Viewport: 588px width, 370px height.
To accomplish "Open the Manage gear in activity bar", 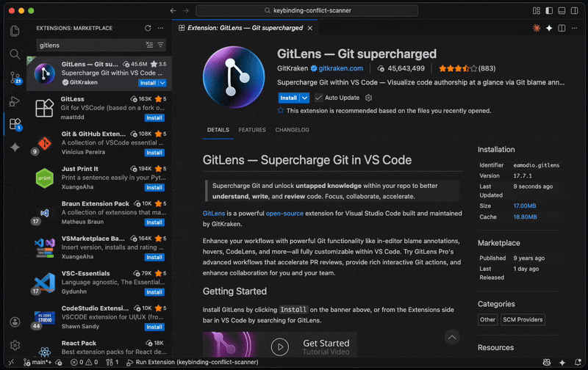I will point(15,345).
